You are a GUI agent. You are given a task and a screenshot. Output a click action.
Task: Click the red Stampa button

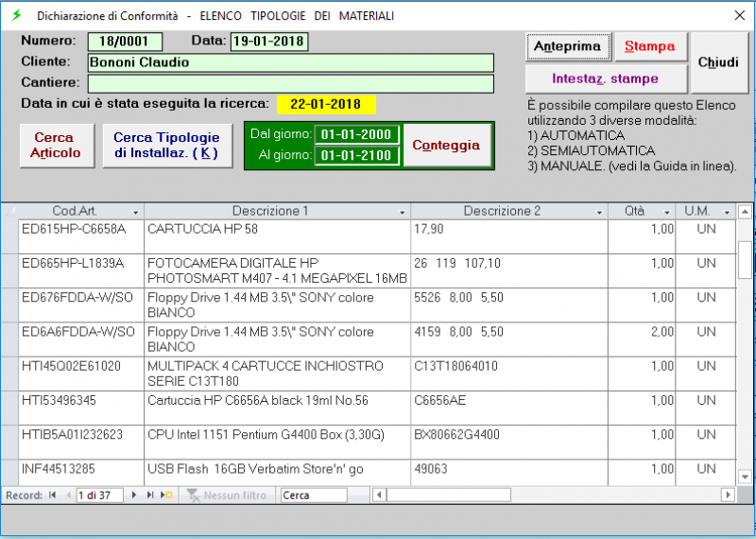coord(649,46)
